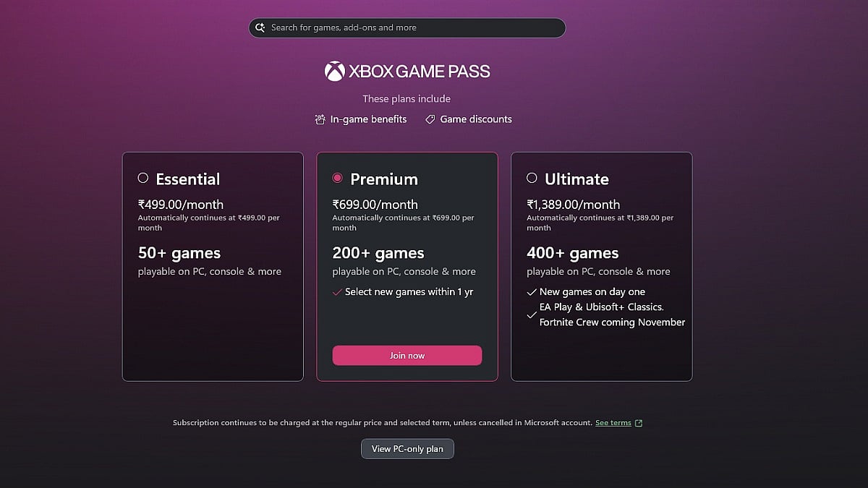The image size is (868, 488).
Task: Click the Game discounts tag icon
Action: 430,119
